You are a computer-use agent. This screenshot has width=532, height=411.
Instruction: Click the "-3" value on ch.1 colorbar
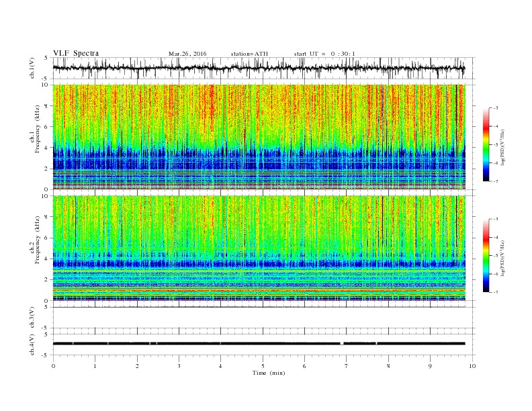click(496, 108)
